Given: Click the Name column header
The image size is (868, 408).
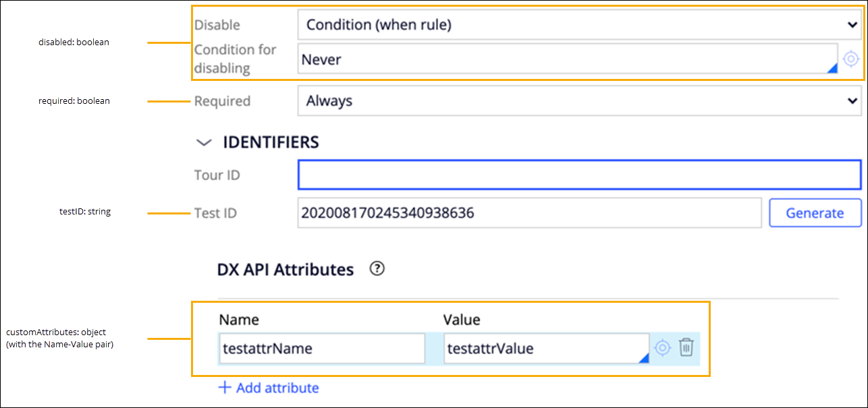Looking at the screenshot, I should click(239, 320).
